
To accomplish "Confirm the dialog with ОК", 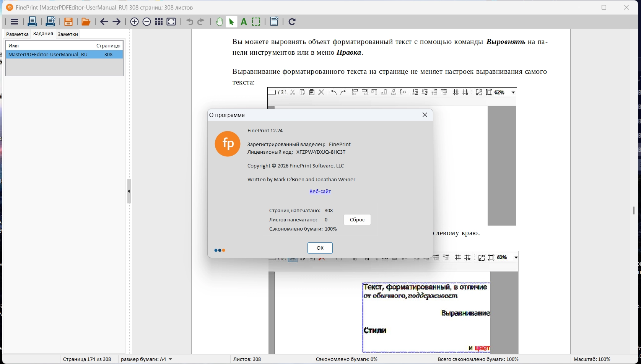I will coord(320,248).
